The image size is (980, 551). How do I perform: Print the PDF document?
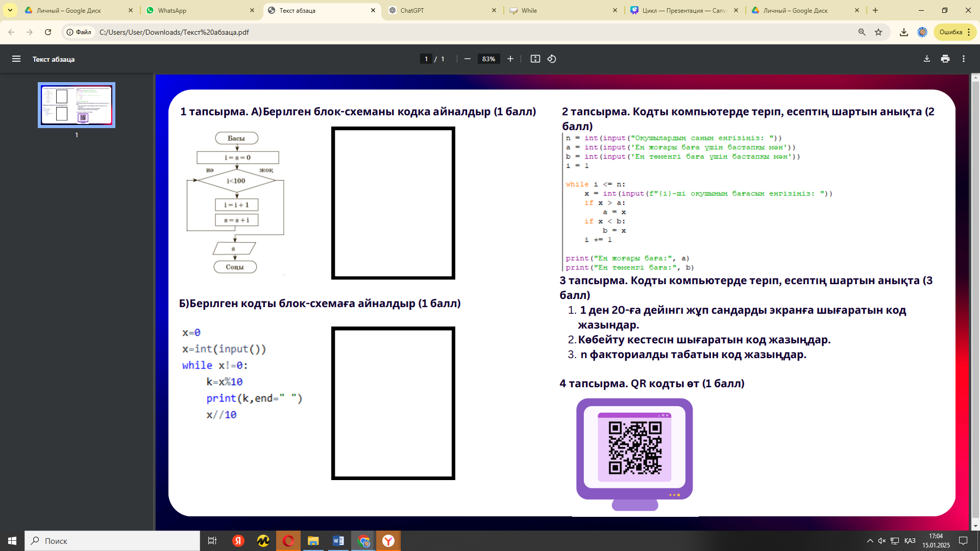(x=945, y=59)
